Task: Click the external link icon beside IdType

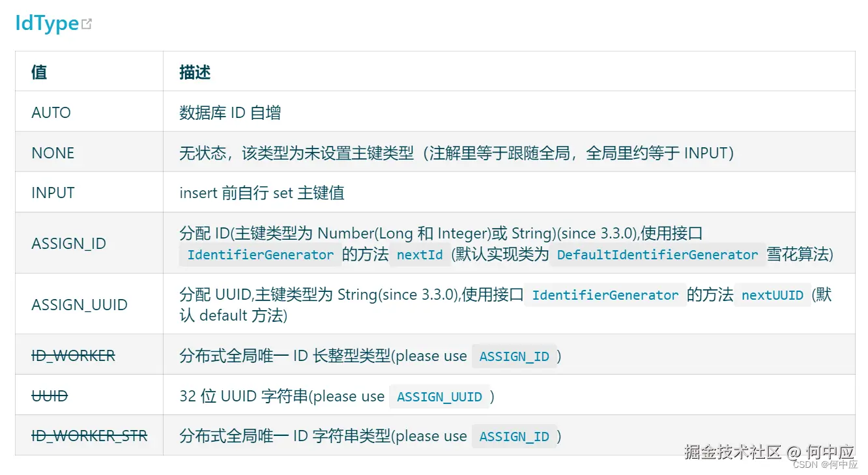Action: (x=87, y=24)
